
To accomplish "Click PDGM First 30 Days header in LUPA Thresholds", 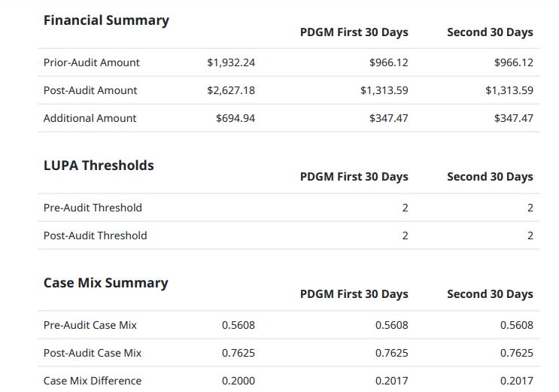I will point(354,177).
